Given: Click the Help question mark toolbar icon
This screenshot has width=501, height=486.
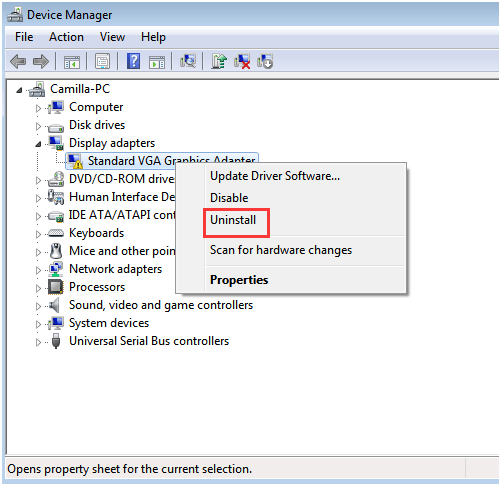Looking at the screenshot, I should [x=133, y=61].
